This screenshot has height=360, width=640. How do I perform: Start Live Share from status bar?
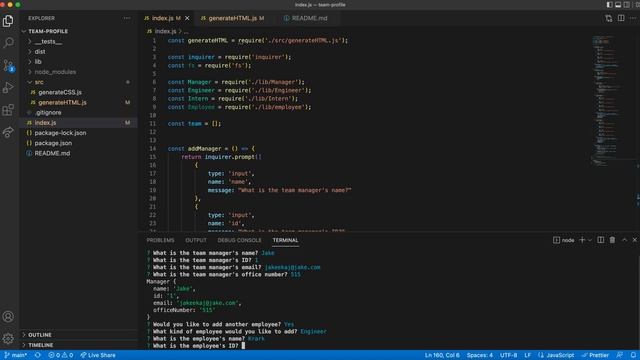click(98, 355)
